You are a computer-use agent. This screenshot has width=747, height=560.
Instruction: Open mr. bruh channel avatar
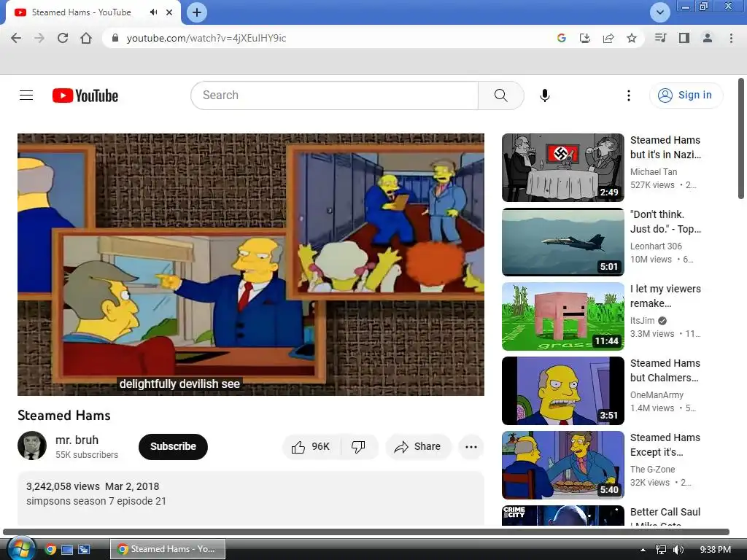click(32, 446)
